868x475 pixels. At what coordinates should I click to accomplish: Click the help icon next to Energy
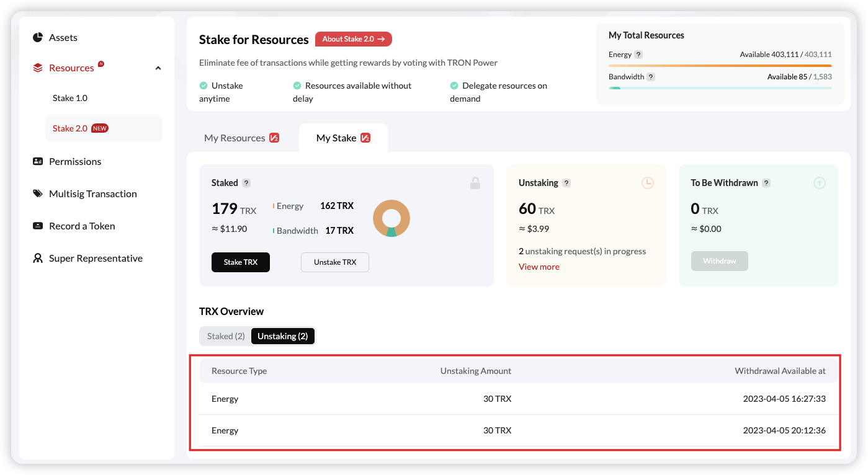click(x=638, y=55)
